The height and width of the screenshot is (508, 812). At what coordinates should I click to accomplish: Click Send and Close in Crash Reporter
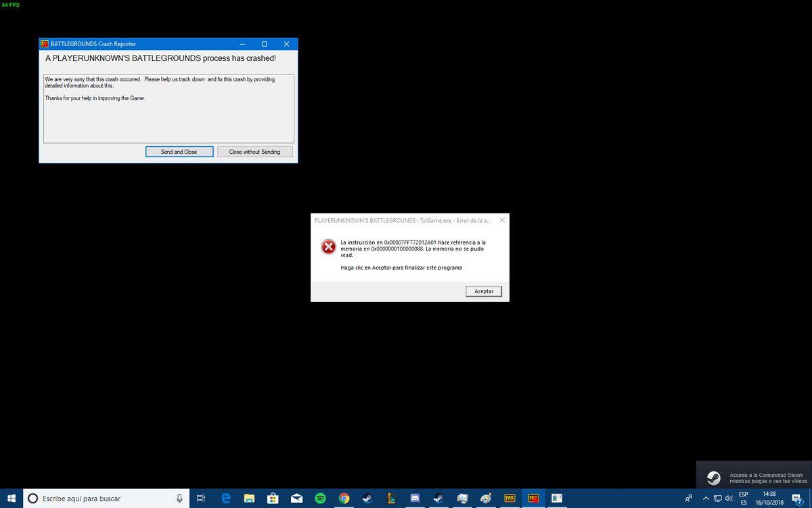point(179,152)
